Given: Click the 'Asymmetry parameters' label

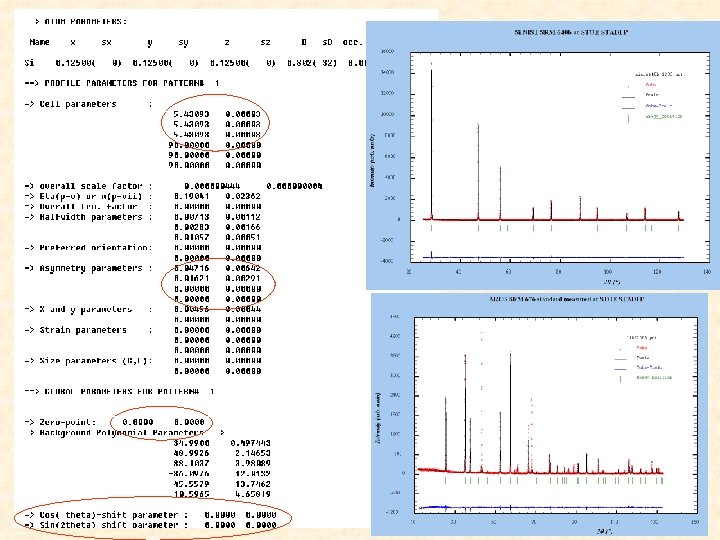Looking at the screenshot, I should coord(89,268).
